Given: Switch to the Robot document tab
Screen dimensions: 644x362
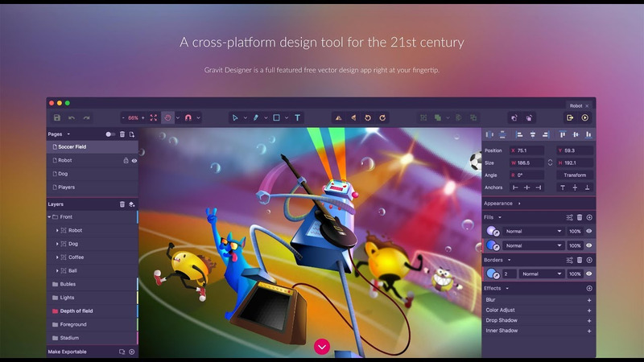Looking at the screenshot, I should [x=576, y=105].
